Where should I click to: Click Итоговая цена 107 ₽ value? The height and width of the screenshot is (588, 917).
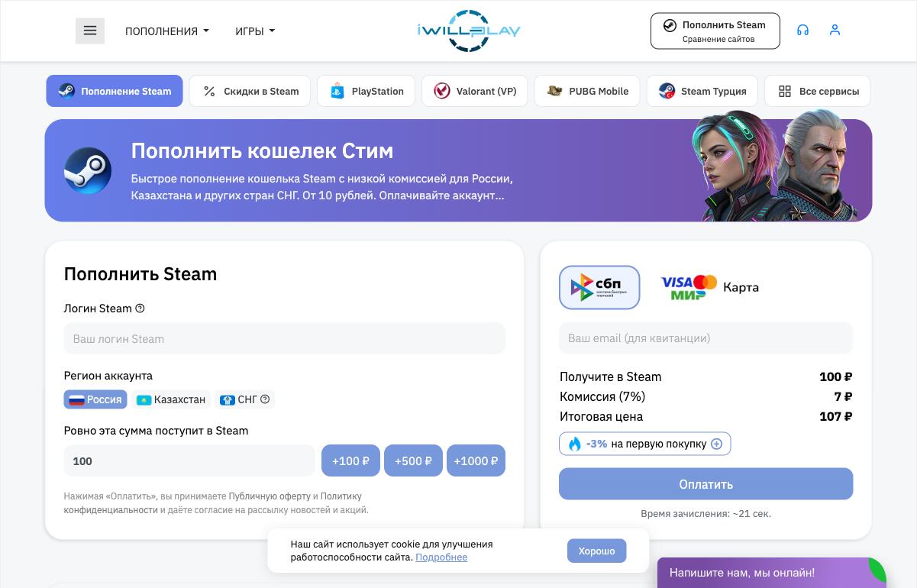click(x=835, y=416)
